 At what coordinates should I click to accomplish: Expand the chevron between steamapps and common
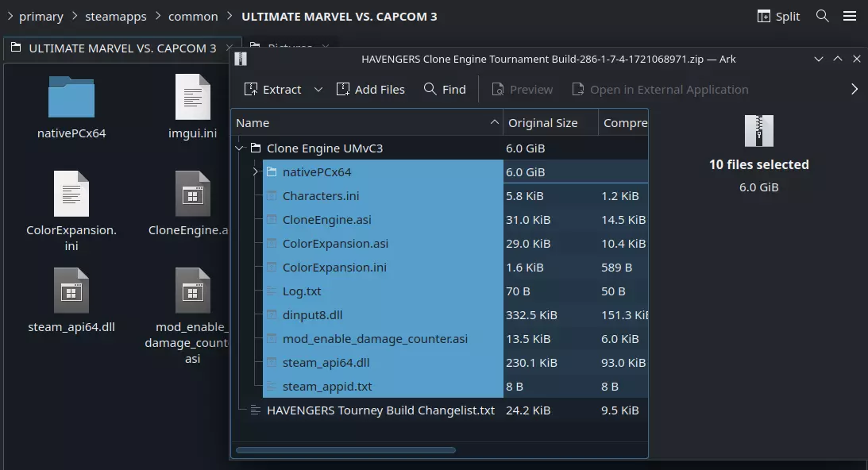tap(158, 17)
